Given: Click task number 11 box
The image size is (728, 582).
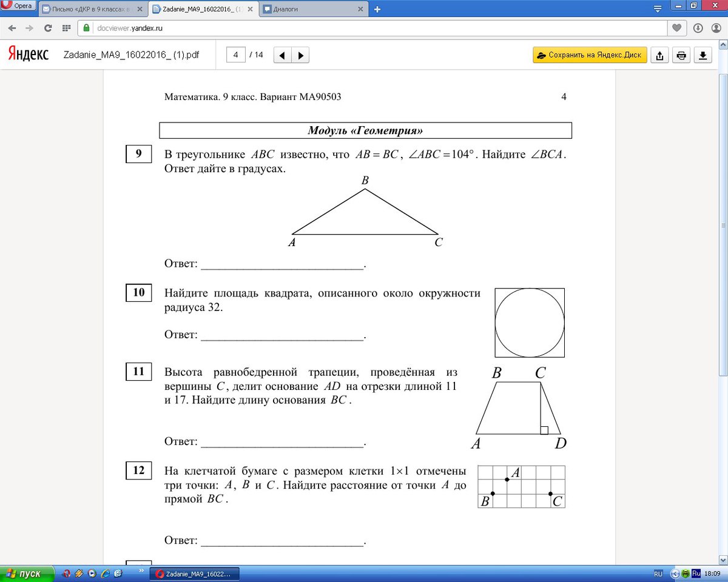Looking at the screenshot, I should pyautogui.click(x=138, y=371).
